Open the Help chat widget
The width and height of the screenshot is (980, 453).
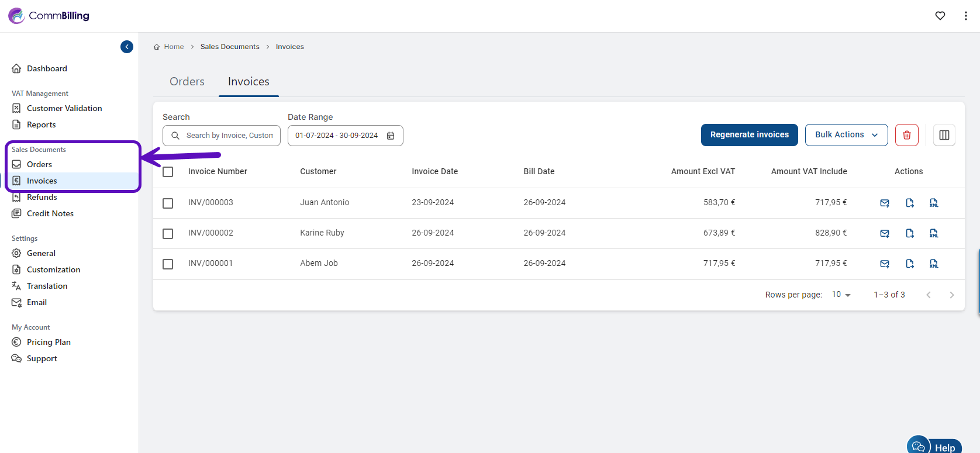(x=934, y=447)
